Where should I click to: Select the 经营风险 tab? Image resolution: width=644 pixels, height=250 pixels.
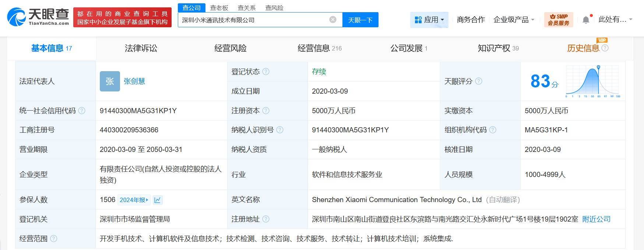coord(230,48)
